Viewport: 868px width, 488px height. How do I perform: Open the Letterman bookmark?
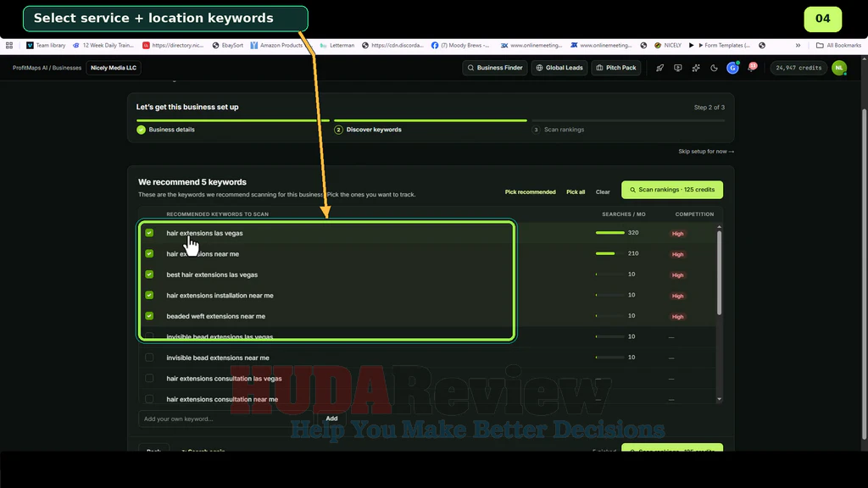pos(337,46)
